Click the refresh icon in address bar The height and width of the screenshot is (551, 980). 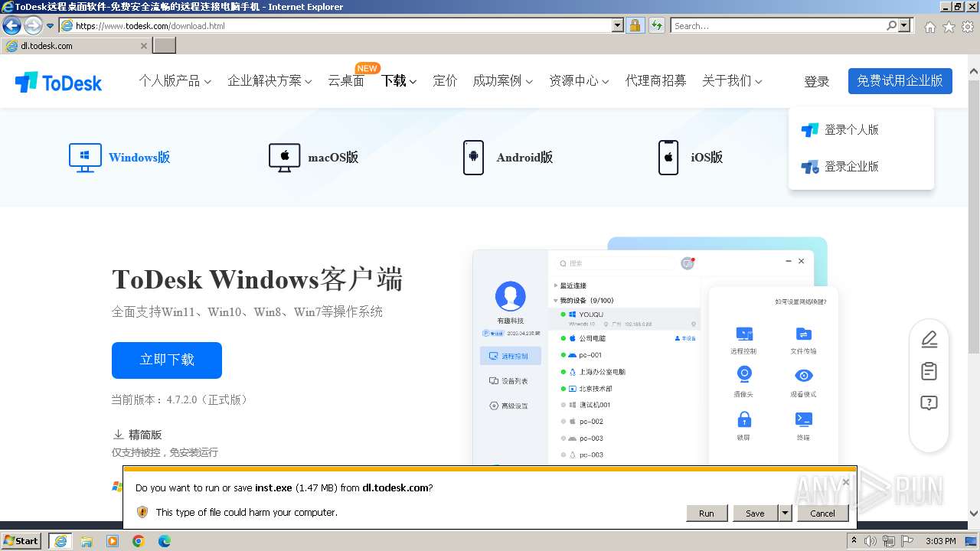pos(656,25)
